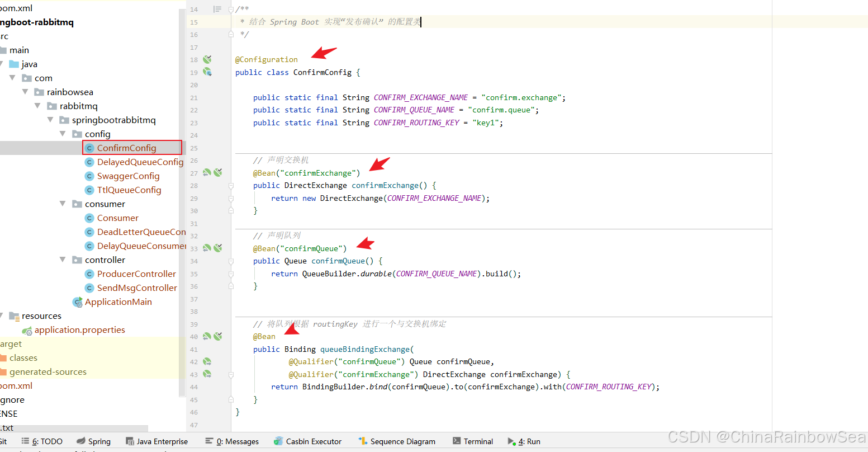Click the doc comment gutter icon line 14
Viewport: 868px width, 452px height.
(x=217, y=9)
